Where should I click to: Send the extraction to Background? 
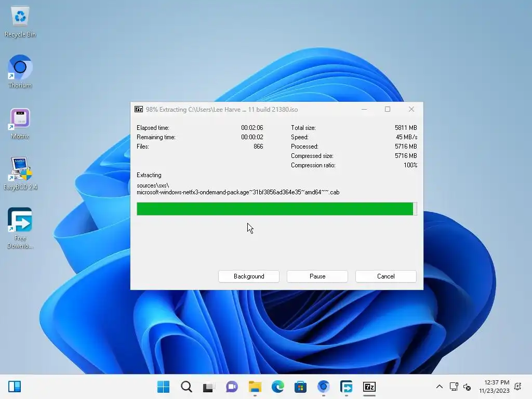(x=249, y=276)
